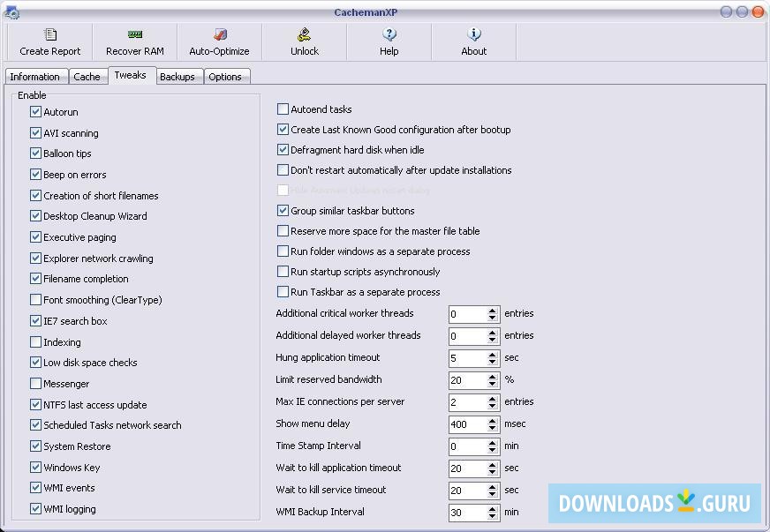Uncheck the System Restore option
Image resolution: width=770 pixels, height=532 pixels.
[x=35, y=446]
